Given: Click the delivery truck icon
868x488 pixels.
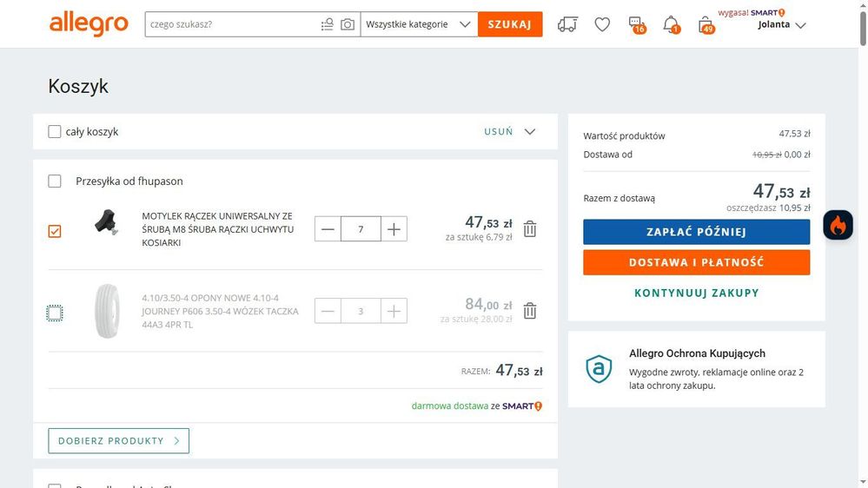Looking at the screenshot, I should 567,24.
